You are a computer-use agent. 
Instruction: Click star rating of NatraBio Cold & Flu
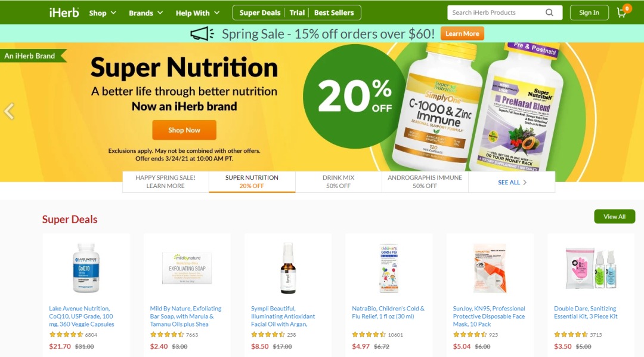[369, 335]
